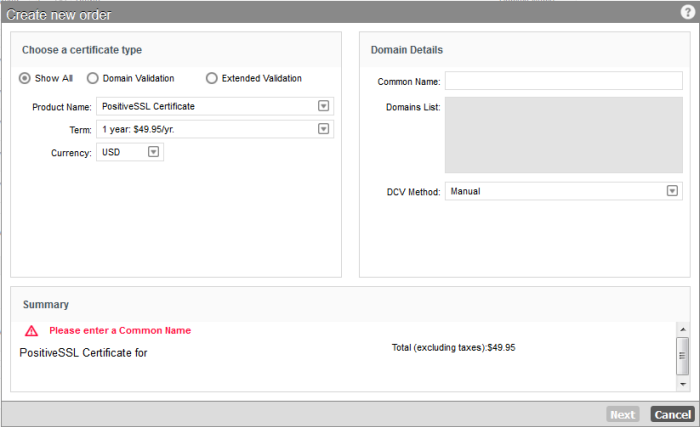Click the 'Create new order' title
Viewport: 700px width, 427px height.
coord(59,15)
